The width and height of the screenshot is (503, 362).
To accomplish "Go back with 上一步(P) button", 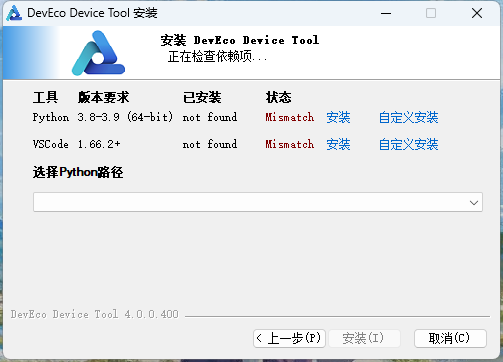I will pyautogui.click(x=289, y=338).
